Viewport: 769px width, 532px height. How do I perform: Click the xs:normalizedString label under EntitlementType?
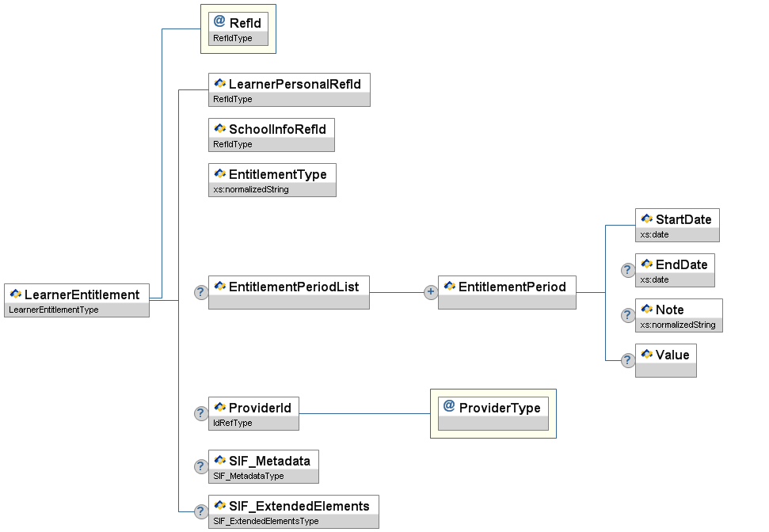pos(251,189)
